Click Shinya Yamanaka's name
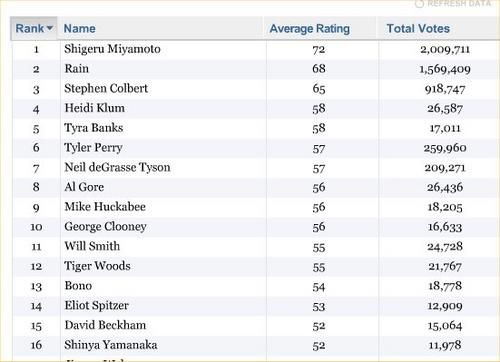 pos(110,345)
